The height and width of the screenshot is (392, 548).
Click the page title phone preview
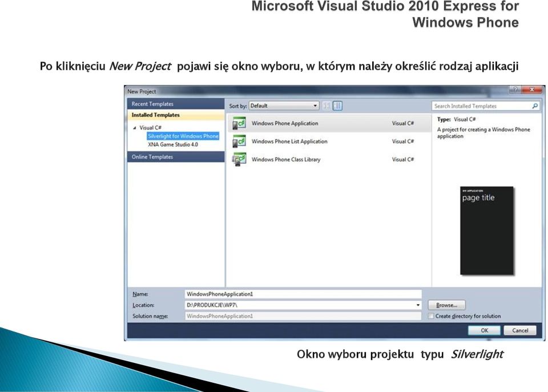pyautogui.click(x=487, y=231)
